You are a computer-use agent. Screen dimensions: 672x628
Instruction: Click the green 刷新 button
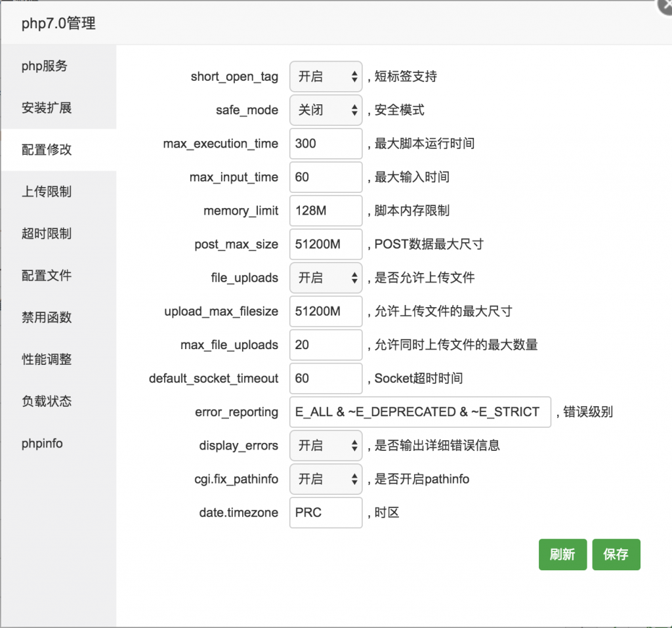point(562,555)
